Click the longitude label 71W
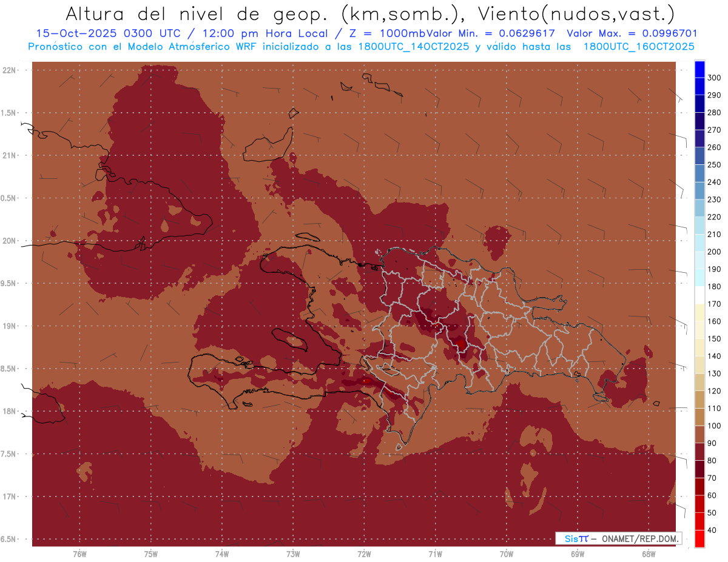Image resolution: width=728 pixels, height=562 pixels. point(435,554)
